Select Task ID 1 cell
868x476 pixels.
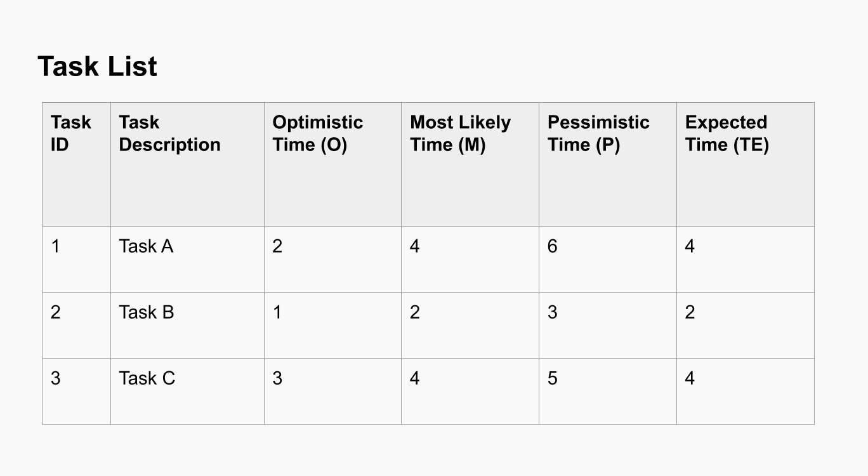tap(56, 246)
